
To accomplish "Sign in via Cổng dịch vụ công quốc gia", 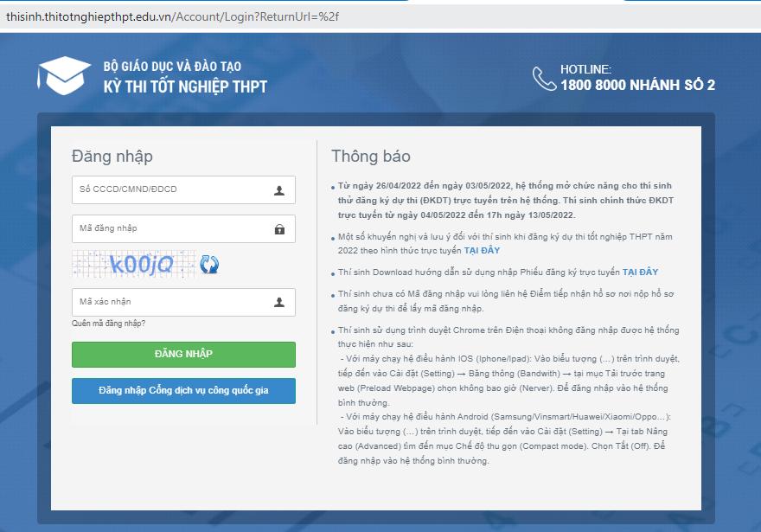I will point(183,391).
